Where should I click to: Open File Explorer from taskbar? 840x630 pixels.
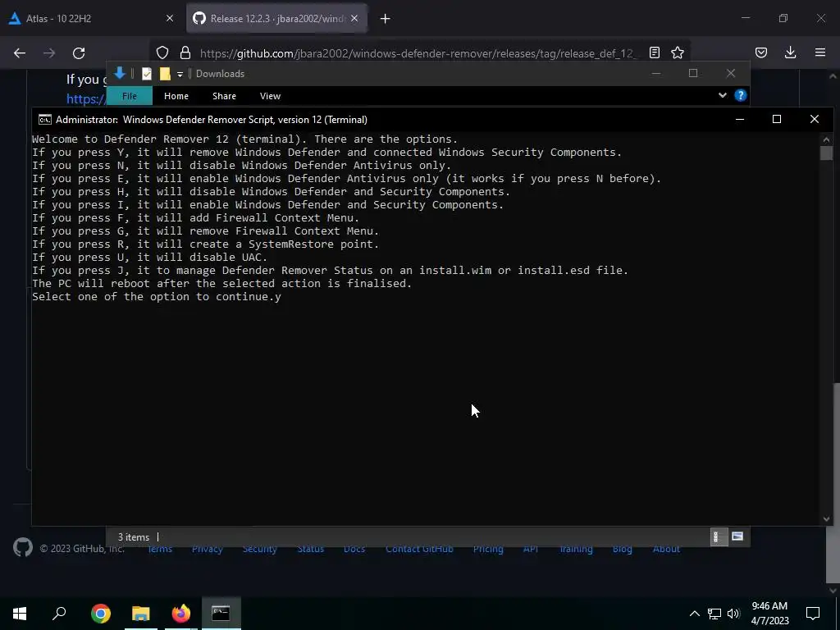141,614
